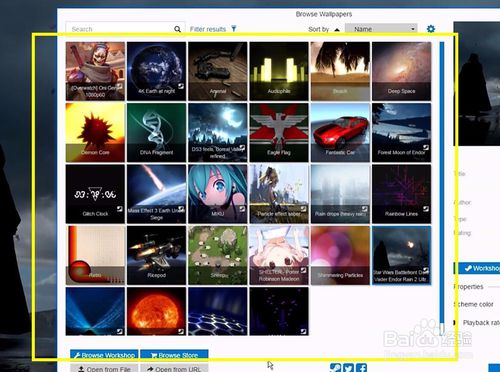
Task: Select the DS3 Boreal Valley refined wallpaper
Action: pos(218,133)
